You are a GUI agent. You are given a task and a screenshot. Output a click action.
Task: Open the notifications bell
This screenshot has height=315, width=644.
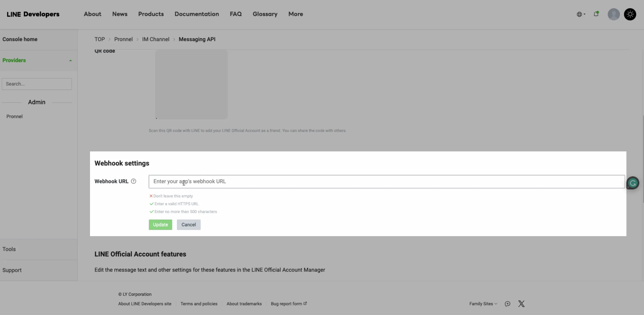tap(596, 14)
